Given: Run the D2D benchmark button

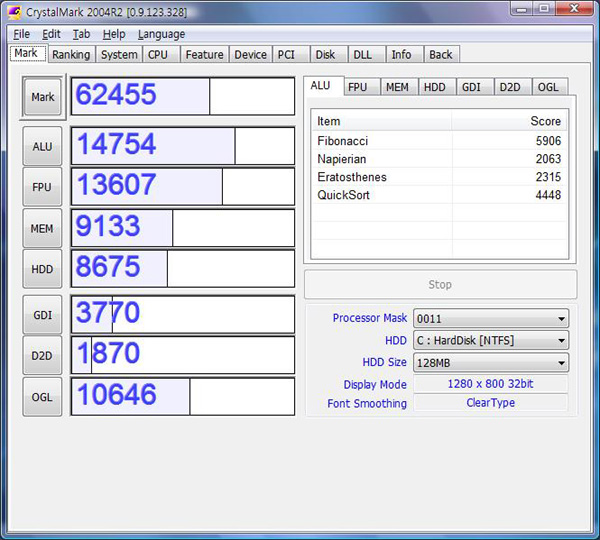Looking at the screenshot, I should 42,356.
